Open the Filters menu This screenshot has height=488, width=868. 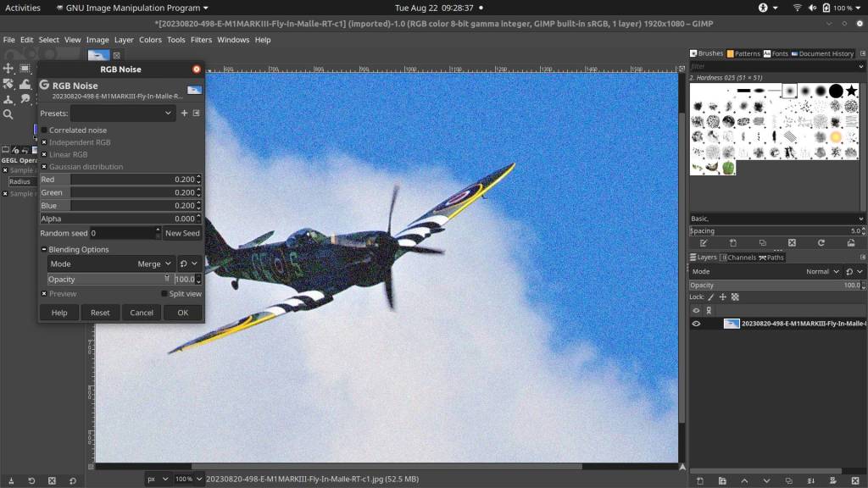[x=201, y=40]
